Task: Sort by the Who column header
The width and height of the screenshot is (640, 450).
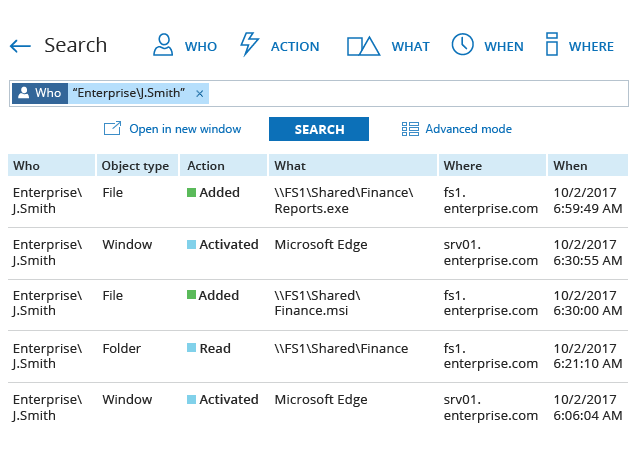Action: [x=27, y=165]
